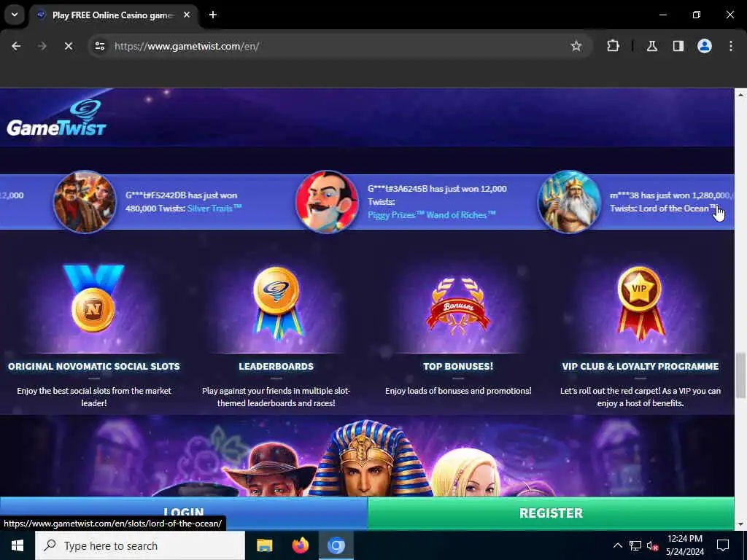This screenshot has width=747, height=560.
Task: Click 'Enjoy loads of bonuses and promotions!' text
Action: click(x=458, y=391)
